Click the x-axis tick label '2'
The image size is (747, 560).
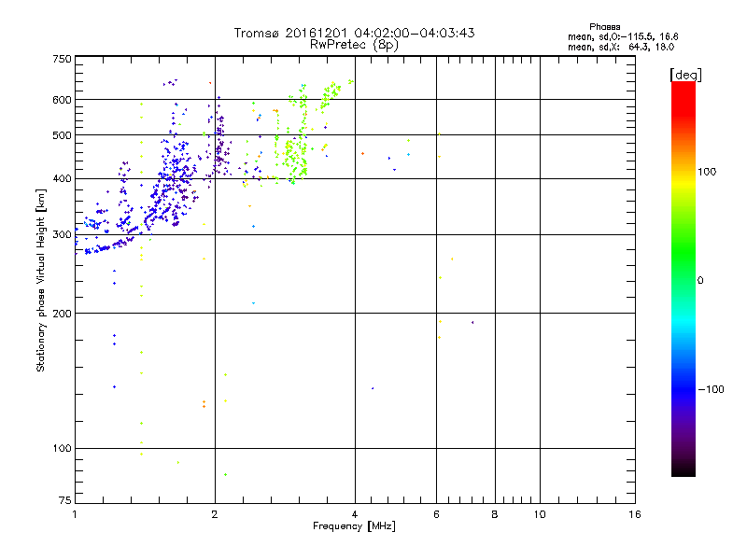point(215,514)
